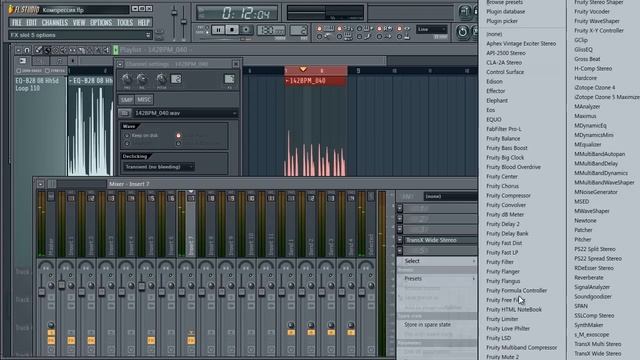Click the record button in transport
The height and width of the screenshot is (360, 640).
(x=246, y=30)
